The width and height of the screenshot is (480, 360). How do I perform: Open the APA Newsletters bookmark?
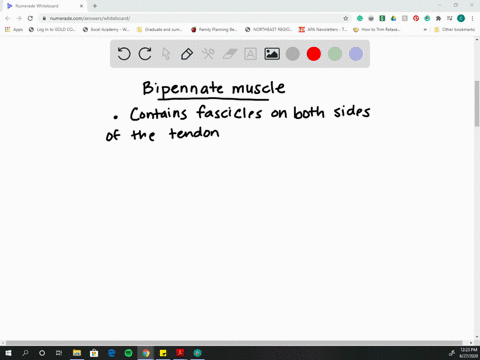point(323,29)
